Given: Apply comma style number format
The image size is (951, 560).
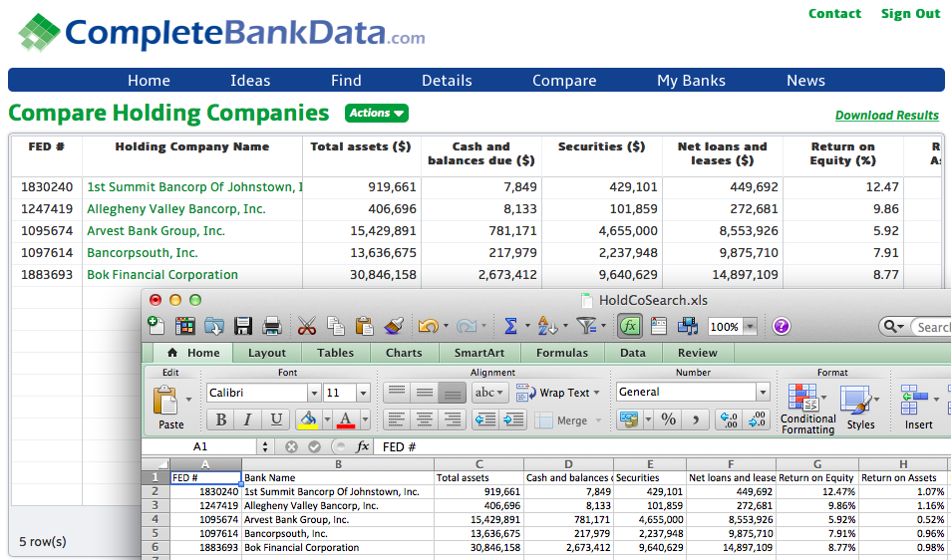Looking at the screenshot, I should [695, 420].
